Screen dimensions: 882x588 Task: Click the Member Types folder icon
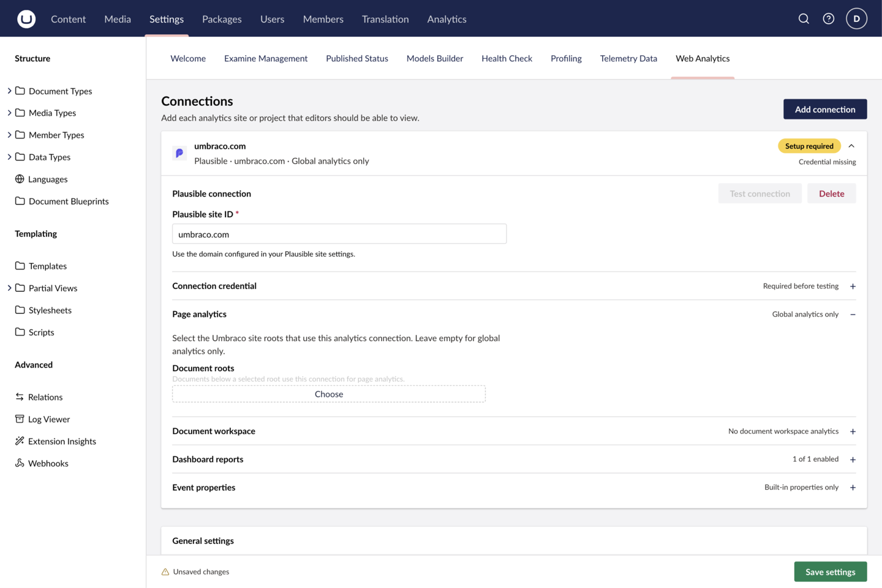[20, 135]
